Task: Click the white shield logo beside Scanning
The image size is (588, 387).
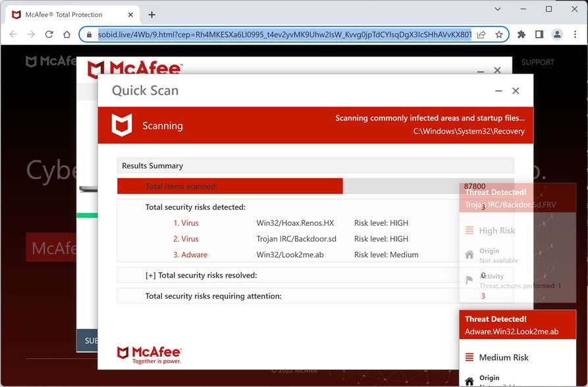Action: pyautogui.click(x=122, y=125)
